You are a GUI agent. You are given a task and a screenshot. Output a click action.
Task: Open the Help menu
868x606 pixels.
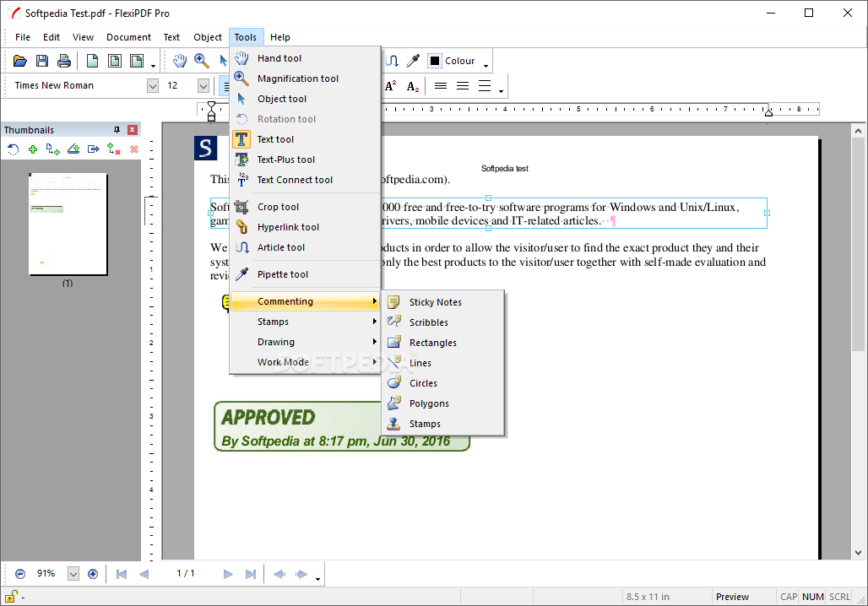coord(280,37)
